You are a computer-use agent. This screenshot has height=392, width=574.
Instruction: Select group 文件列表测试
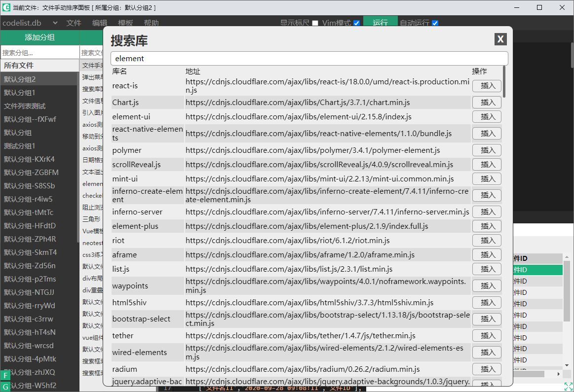(x=39, y=106)
